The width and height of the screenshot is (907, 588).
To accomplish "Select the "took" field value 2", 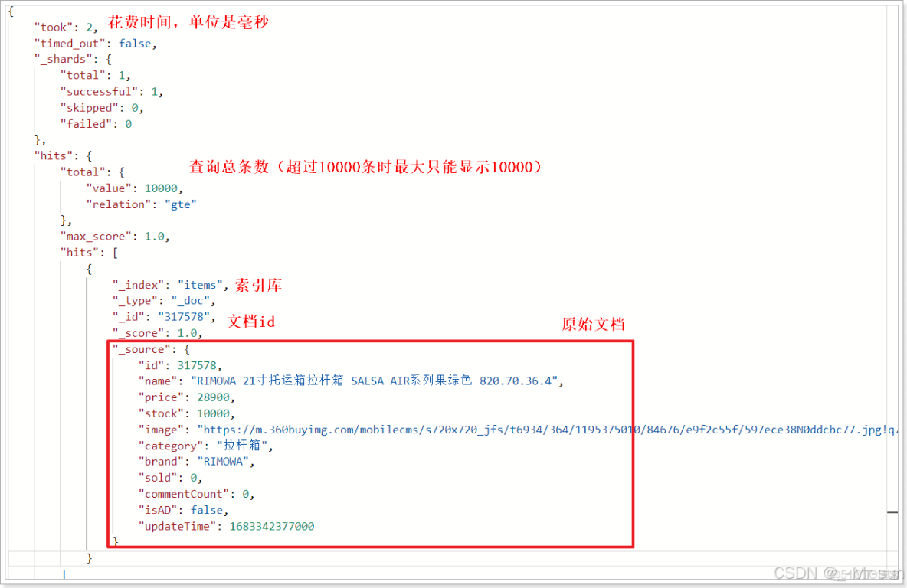I will tap(91, 27).
